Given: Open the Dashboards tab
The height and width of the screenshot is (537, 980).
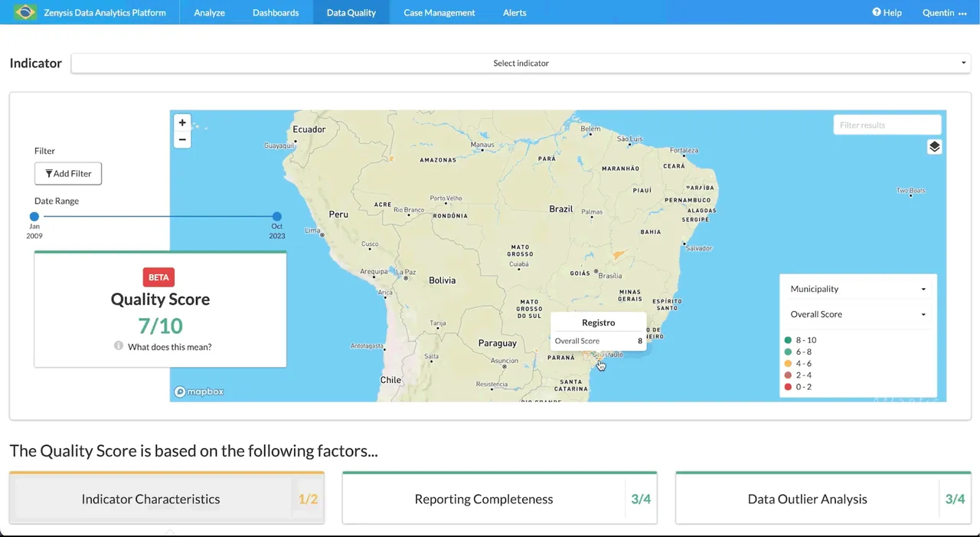Looking at the screenshot, I should coord(276,12).
